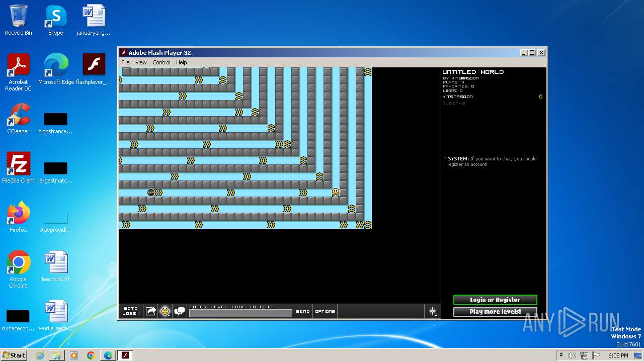Open Internet Explorer from taskbar
This screenshot has width=644, height=362.
click(x=40, y=355)
